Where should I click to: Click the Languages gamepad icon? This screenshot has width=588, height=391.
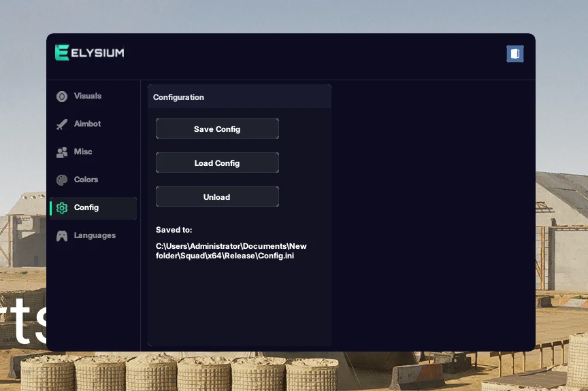[x=62, y=235]
